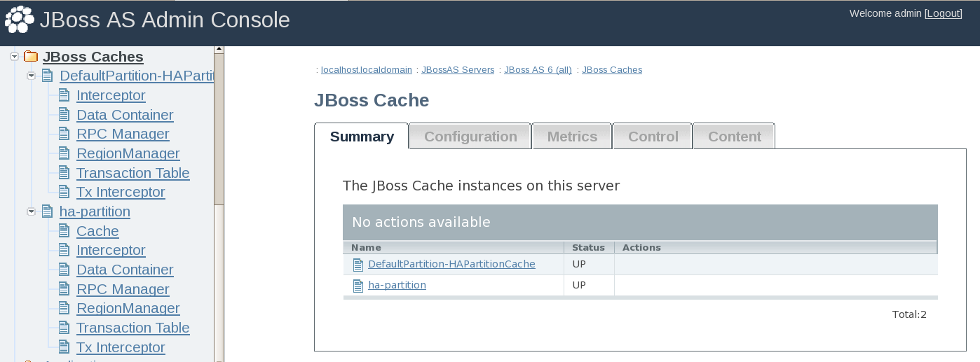Click icon beside Cache under ha-partition
Image resolution: width=980 pixels, height=362 pixels.
coord(64,230)
